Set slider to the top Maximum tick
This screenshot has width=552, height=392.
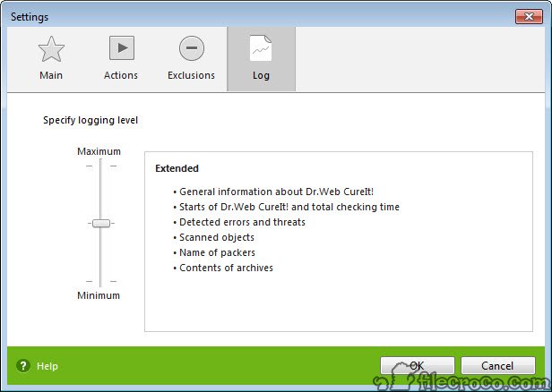[101, 166]
